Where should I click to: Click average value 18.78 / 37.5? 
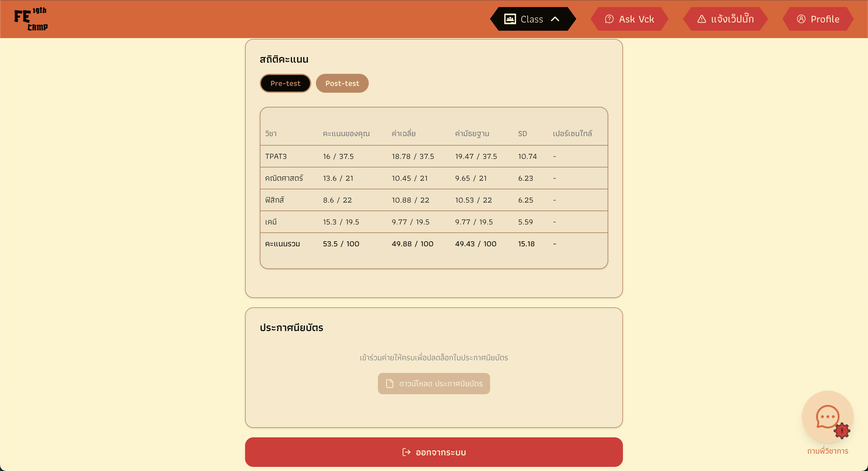coord(413,156)
